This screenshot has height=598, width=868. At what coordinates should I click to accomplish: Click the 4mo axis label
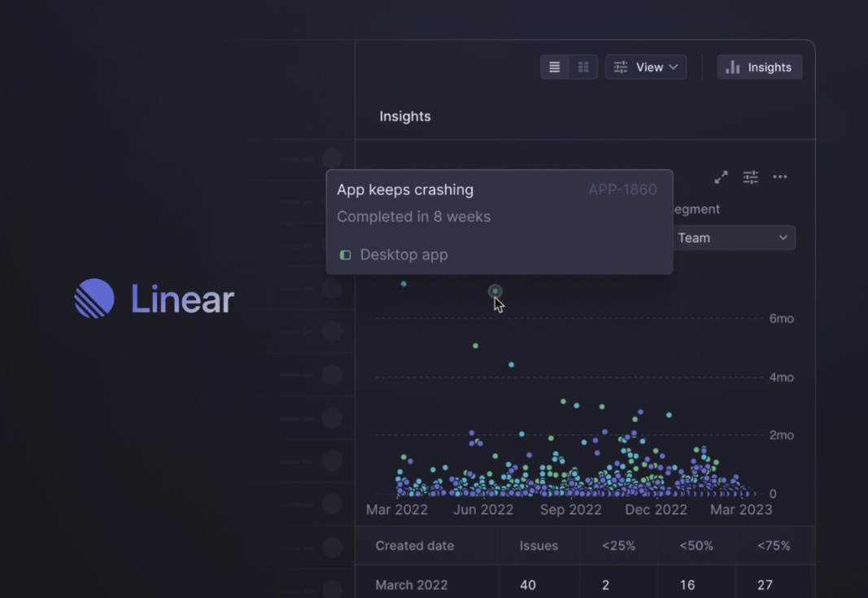point(781,377)
